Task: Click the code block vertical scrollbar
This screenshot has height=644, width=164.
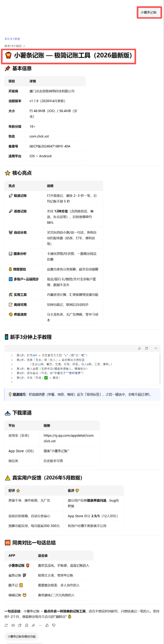Action: coord(160,369)
